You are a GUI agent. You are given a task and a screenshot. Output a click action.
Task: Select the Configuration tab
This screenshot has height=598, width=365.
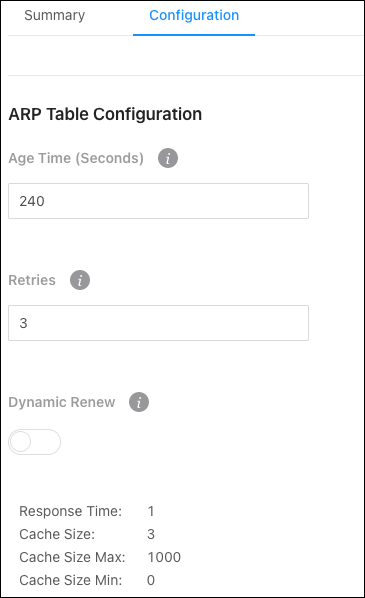click(x=194, y=16)
